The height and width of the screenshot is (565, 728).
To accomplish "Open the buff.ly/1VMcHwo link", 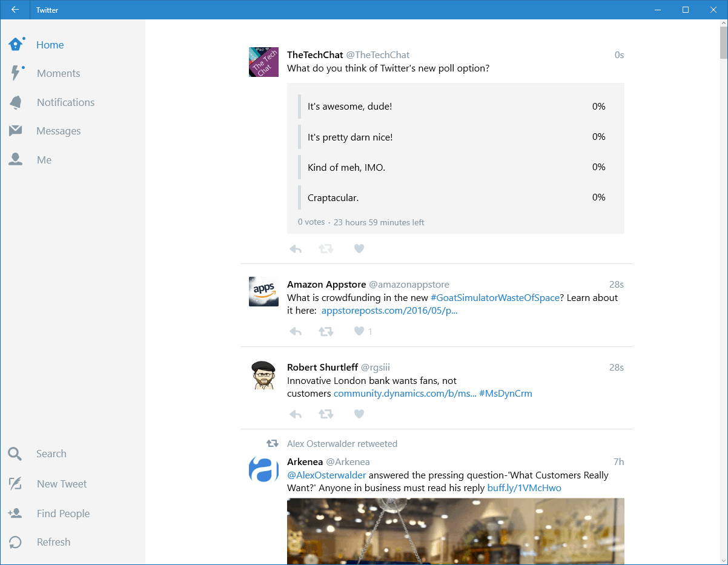I will 524,488.
